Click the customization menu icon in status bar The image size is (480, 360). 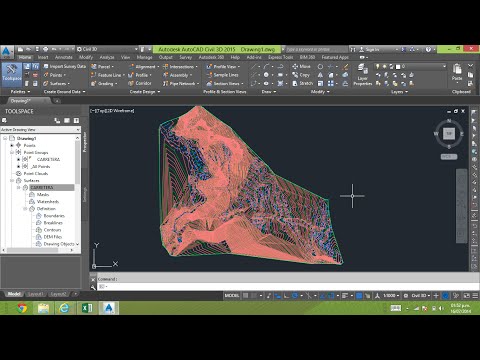[475, 295]
